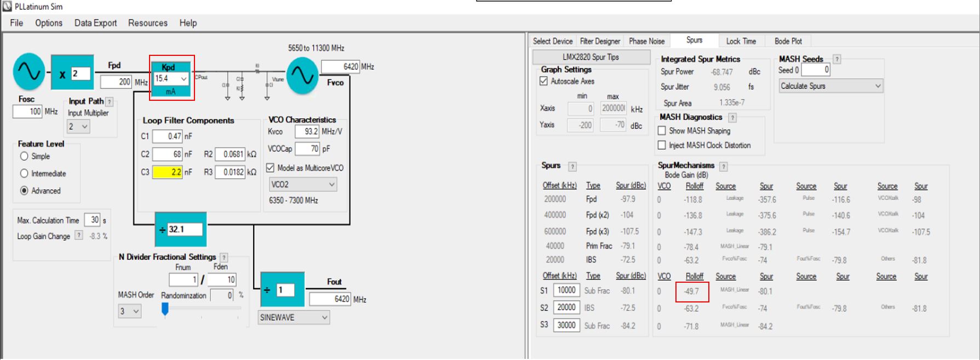
Task: Click the help icon beside MASH Seeds
Action: (836, 59)
